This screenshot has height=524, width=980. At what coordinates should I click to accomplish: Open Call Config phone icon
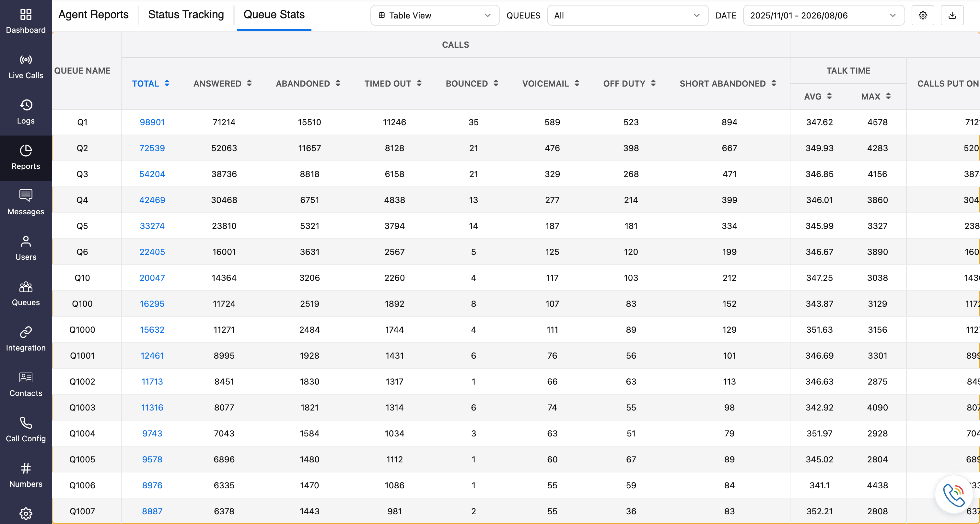tap(26, 423)
